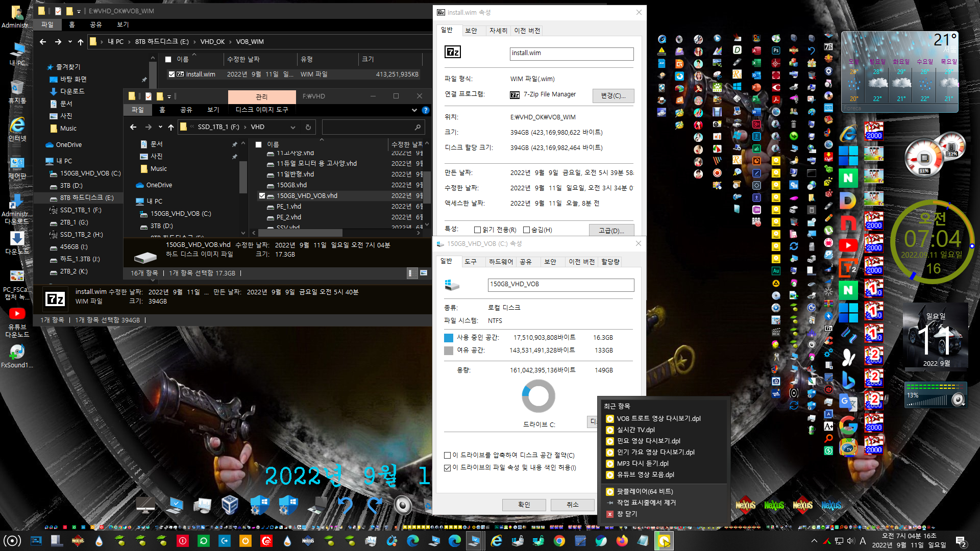Viewport: 980px width, 551px height.
Task: Open the Google G icon in the right dock
Action: point(848,425)
